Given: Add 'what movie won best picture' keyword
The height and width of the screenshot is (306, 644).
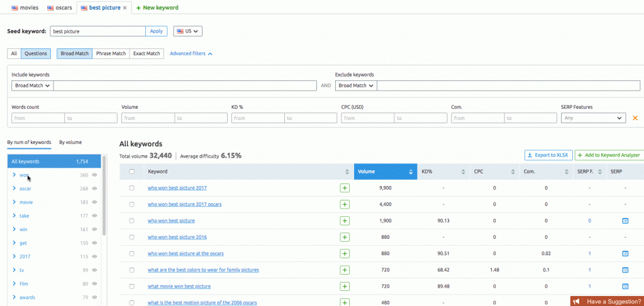Looking at the screenshot, I should coord(345,287).
